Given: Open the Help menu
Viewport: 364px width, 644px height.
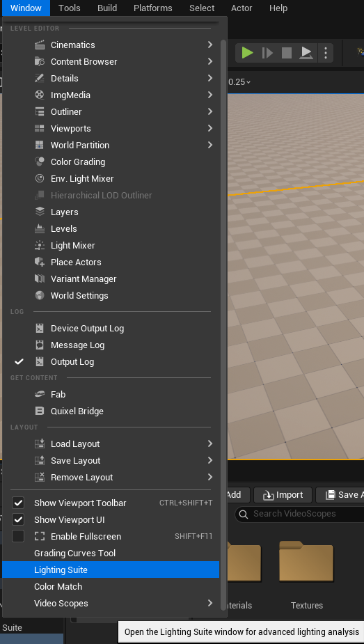Looking at the screenshot, I should click(278, 8).
